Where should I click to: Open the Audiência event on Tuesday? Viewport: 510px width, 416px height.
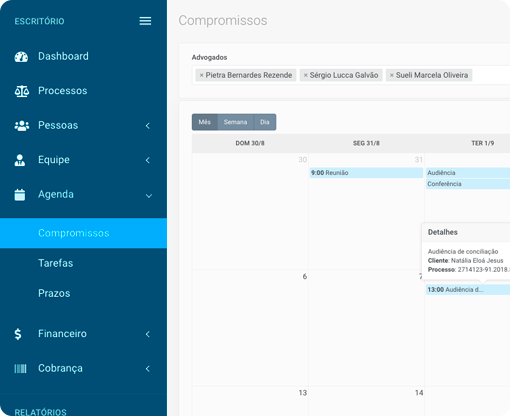[468, 173]
